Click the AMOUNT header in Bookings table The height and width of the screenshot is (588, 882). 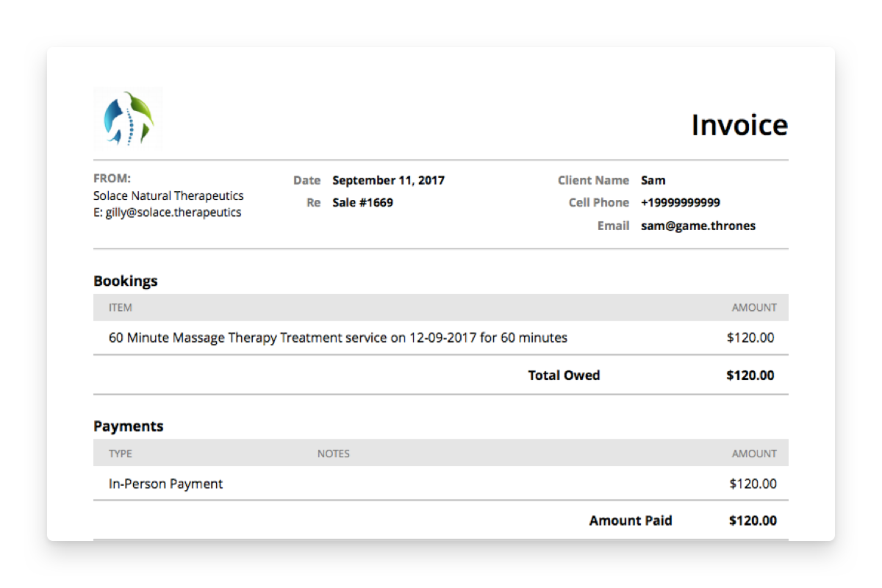(753, 307)
